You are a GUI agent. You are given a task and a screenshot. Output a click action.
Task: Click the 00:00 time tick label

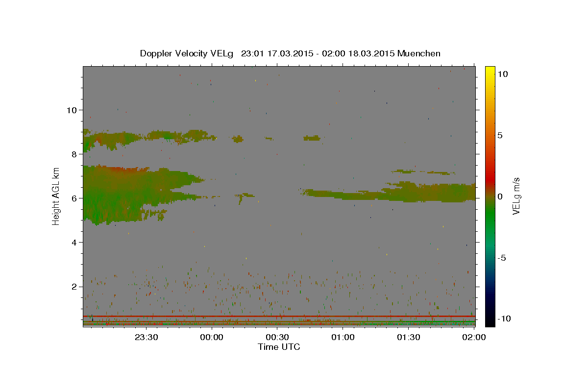[212, 337]
